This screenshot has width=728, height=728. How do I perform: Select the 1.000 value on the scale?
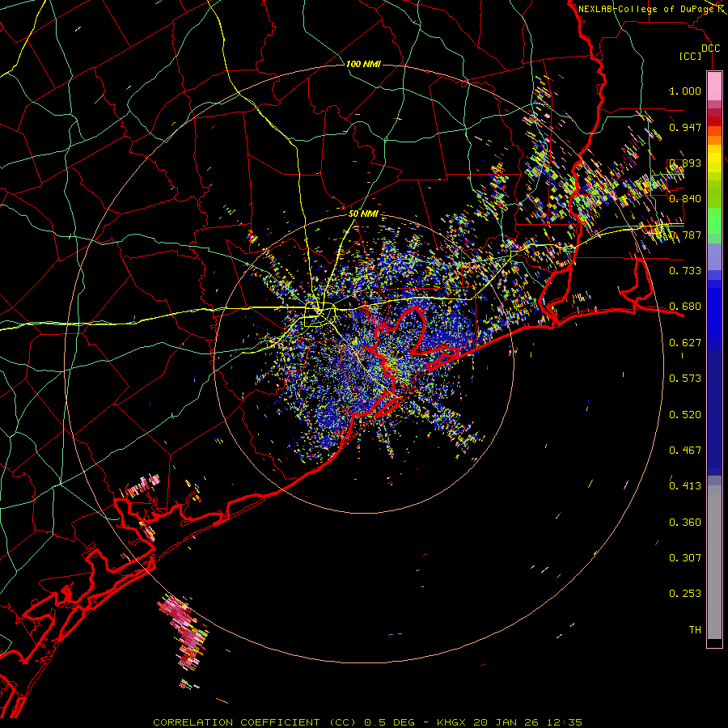(685, 91)
